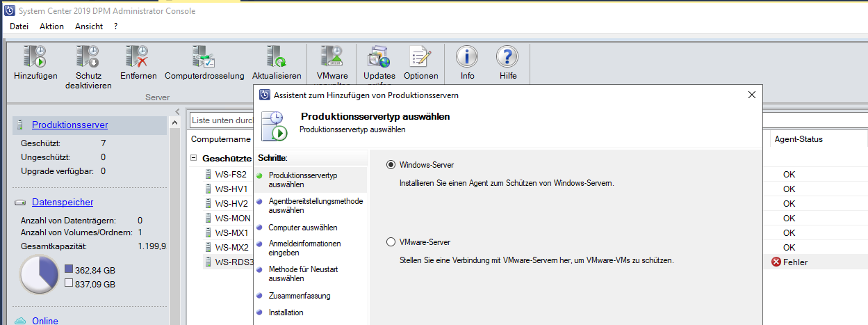Click the Geschützt count label in sidebar
868x325 pixels.
tap(41, 143)
